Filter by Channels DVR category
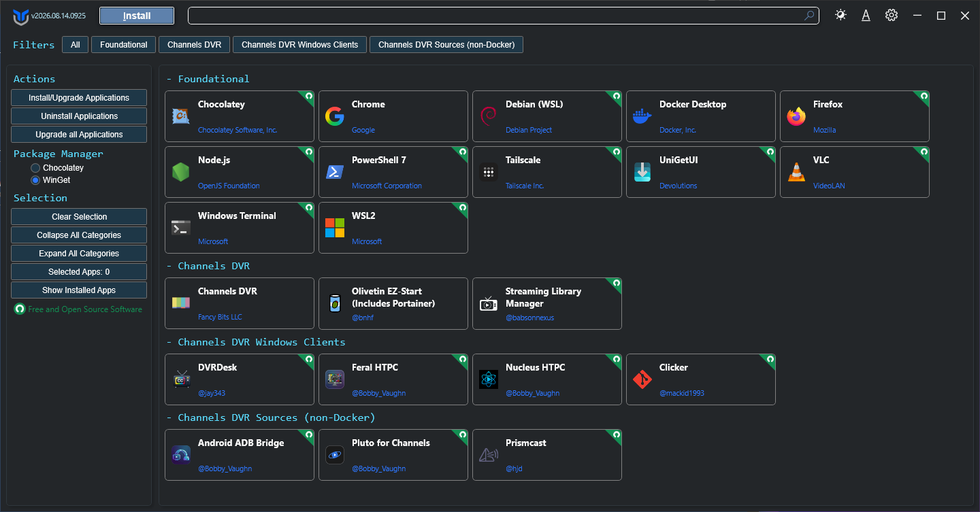This screenshot has width=980, height=512. click(195, 45)
